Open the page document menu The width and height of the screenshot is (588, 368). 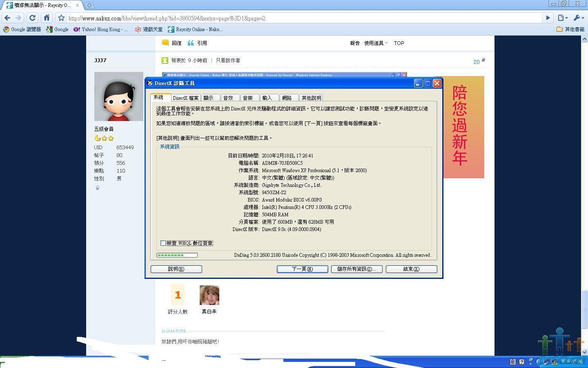click(563, 18)
